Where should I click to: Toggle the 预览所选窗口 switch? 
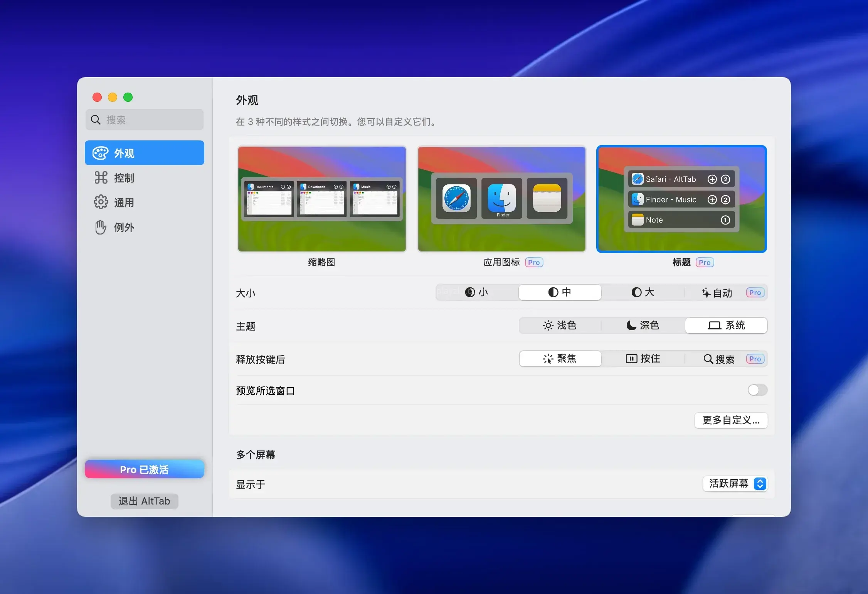point(757,390)
